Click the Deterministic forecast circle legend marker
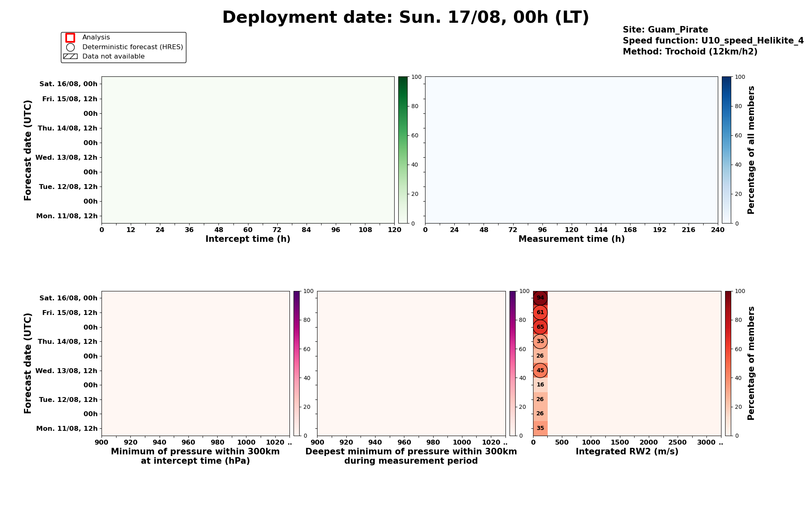Viewport: 812px width, 508px height. tap(70, 47)
